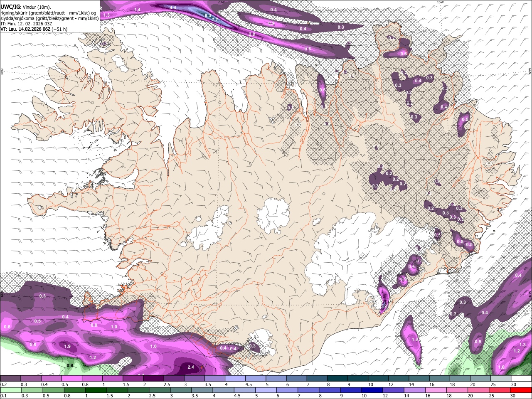Screen dimensions: 532x399
Task: Click the '0.4' label on the snow scale
Action: pos(44,384)
